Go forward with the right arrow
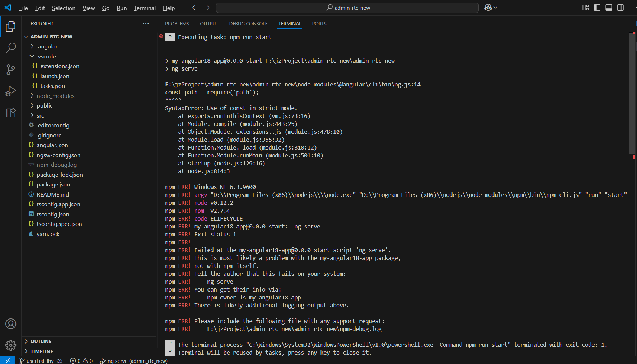Image resolution: width=637 pixels, height=364 pixels. click(207, 8)
